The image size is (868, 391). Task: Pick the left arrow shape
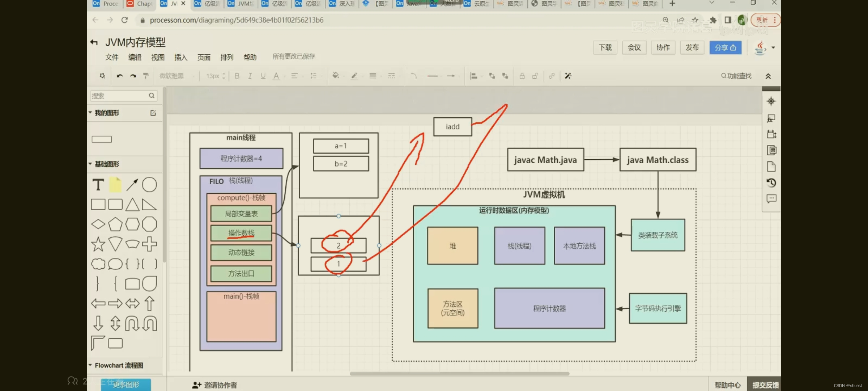[98, 303]
